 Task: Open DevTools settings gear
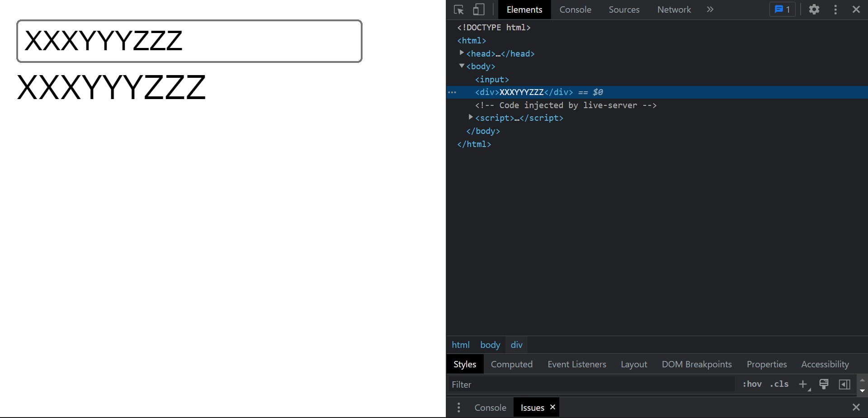[x=814, y=9]
